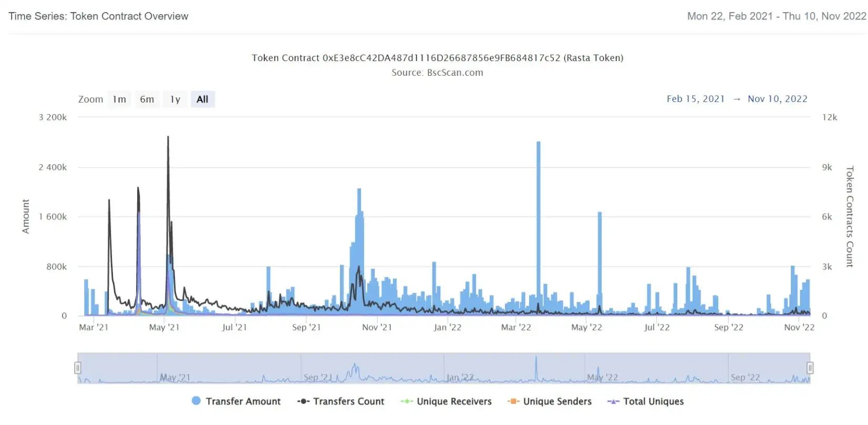Toggle the Transfer Amount series legend
Screen dimensions: 868x425
[x=236, y=401]
